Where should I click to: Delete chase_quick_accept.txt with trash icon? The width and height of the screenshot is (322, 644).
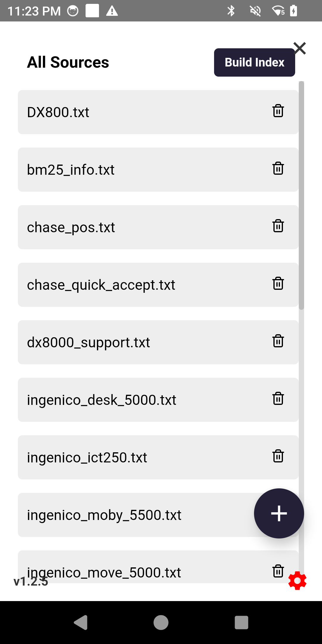278,284
